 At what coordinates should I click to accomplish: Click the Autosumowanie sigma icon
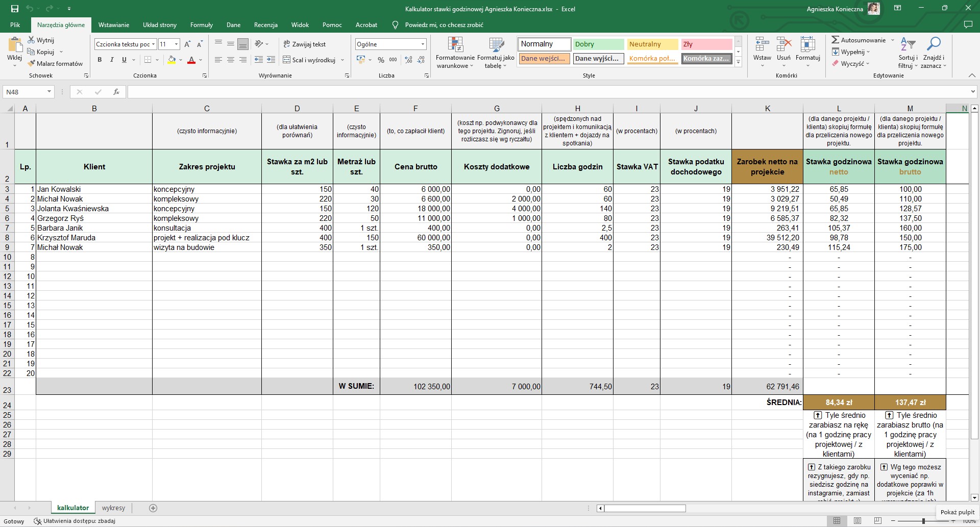835,40
